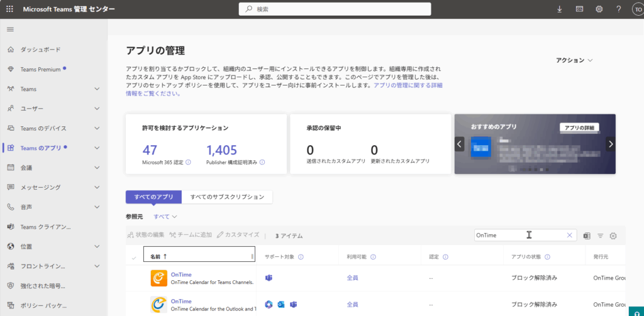Collapse the navigation hamburger menu
This screenshot has height=316, width=644.
tap(10, 30)
